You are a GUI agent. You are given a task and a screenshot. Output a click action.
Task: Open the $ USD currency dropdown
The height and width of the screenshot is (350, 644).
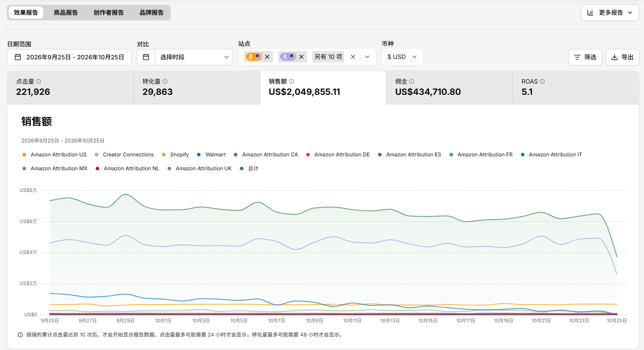[x=402, y=57]
